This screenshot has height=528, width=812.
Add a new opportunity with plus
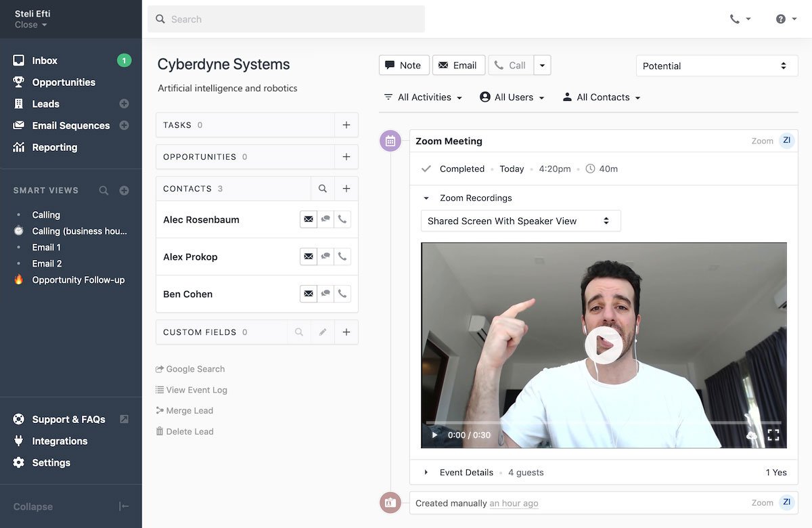(346, 156)
